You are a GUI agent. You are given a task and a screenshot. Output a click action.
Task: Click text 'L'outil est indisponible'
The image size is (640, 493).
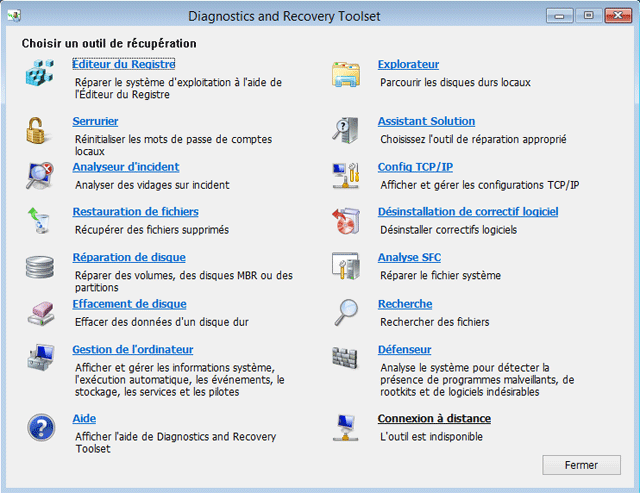tap(431, 437)
